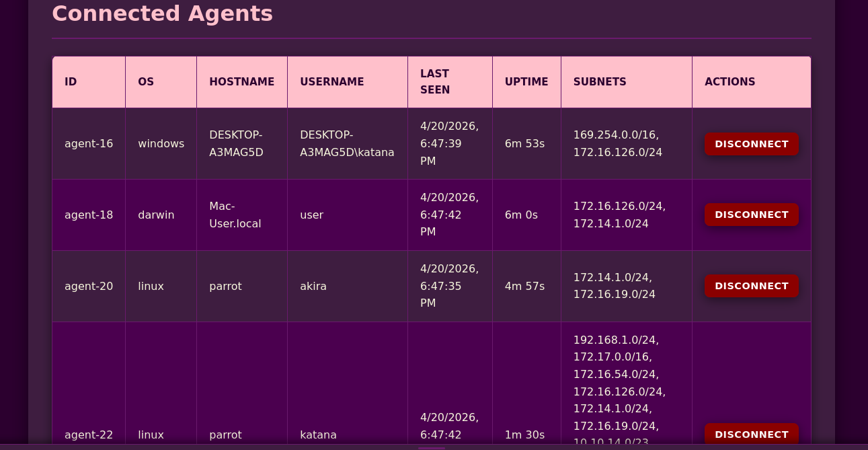Select the 6m 53s uptime cell
This screenshot has height=450, width=868.
click(x=524, y=144)
